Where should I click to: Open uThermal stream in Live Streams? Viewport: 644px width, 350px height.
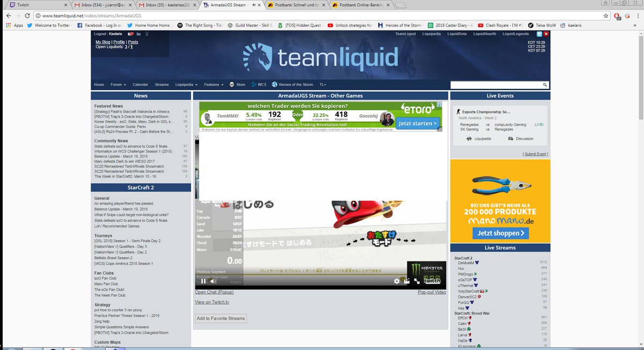pyautogui.click(x=466, y=285)
